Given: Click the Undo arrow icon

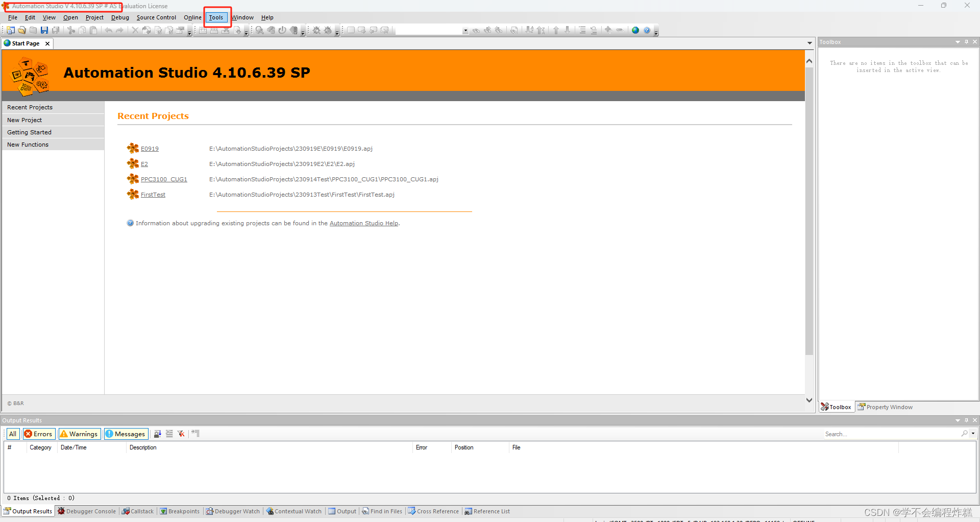Looking at the screenshot, I should click(x=109, y=30).
